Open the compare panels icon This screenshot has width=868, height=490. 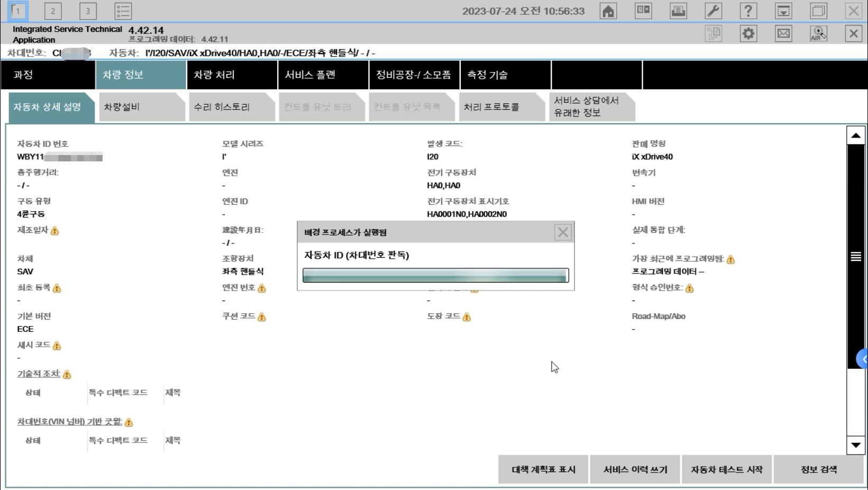[643, 11]
